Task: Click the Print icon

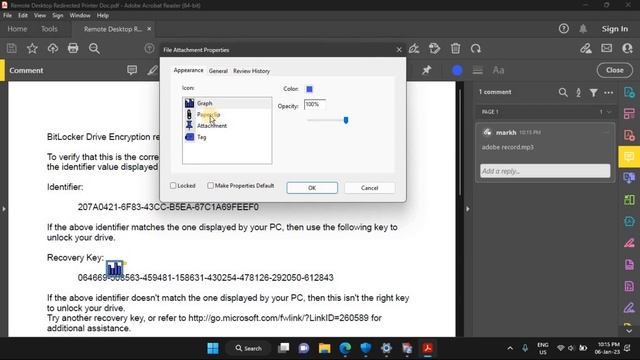Action: pyautogui.click(x=73, y=49)
